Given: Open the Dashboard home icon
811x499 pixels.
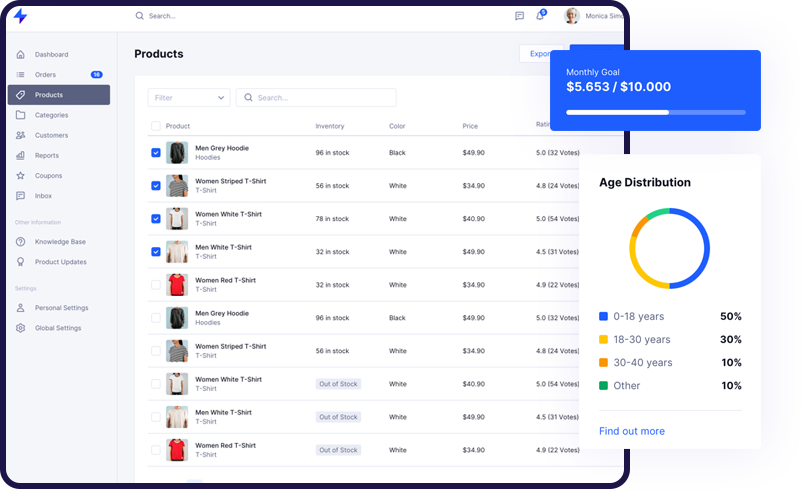Looking at the screenshot, I should tap(21, 54).
